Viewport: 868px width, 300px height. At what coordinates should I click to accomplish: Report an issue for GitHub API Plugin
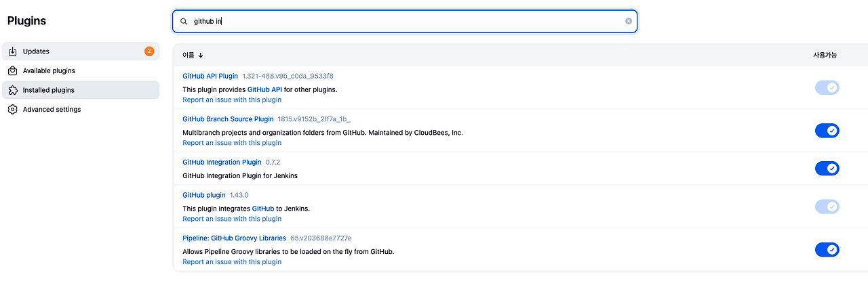coord(232,100)
